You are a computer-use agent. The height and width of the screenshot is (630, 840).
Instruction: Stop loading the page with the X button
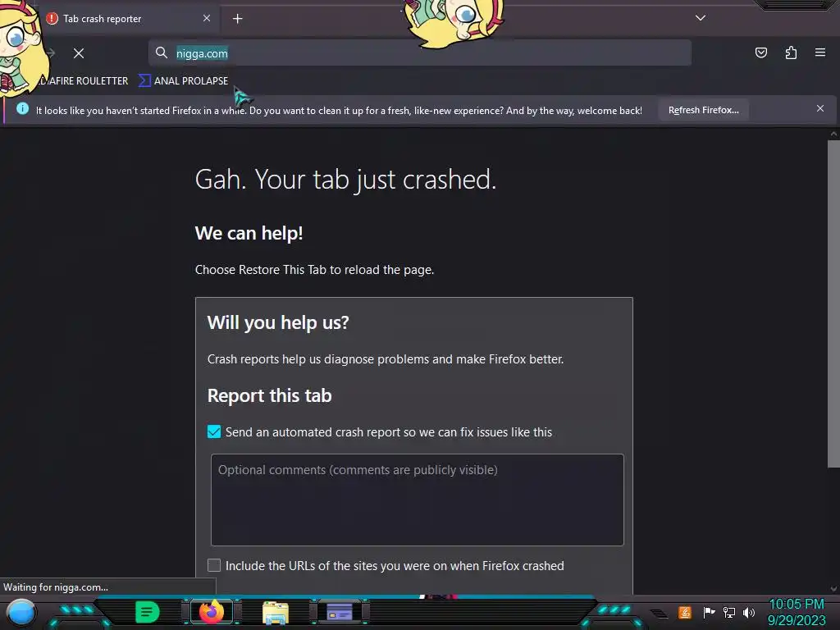[x=79, y=53]
